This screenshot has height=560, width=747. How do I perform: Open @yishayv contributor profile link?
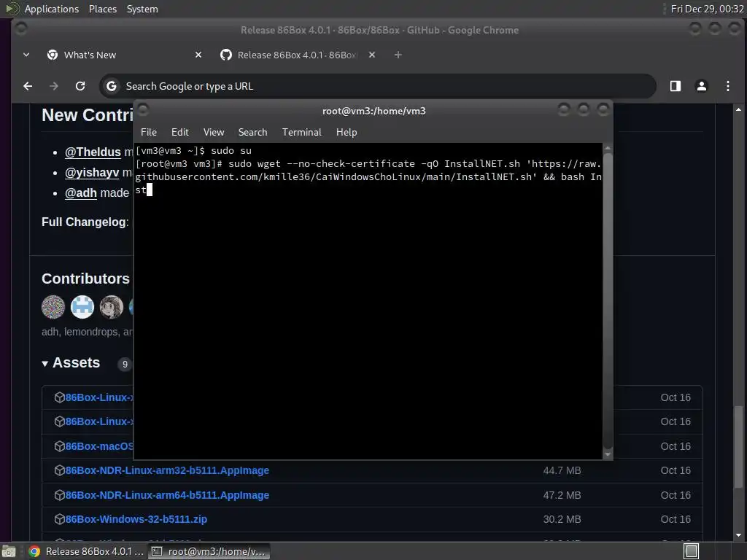(91, 172)
